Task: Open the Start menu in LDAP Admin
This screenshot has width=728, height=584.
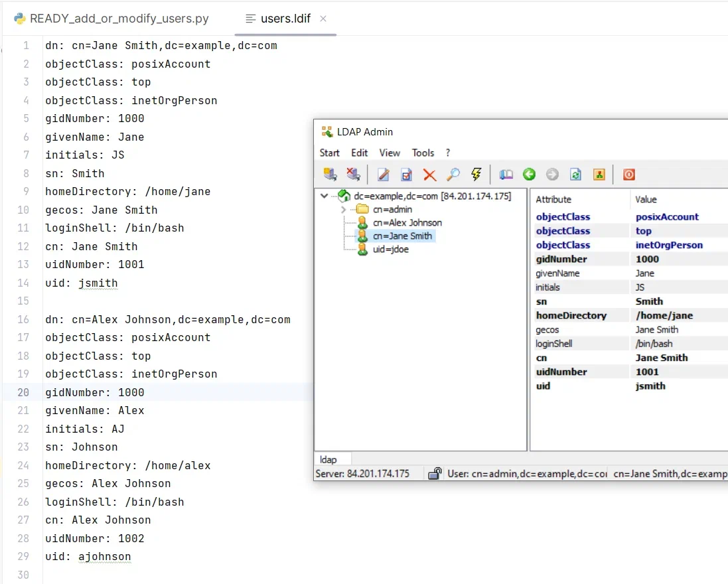Action: coord(330,153)
